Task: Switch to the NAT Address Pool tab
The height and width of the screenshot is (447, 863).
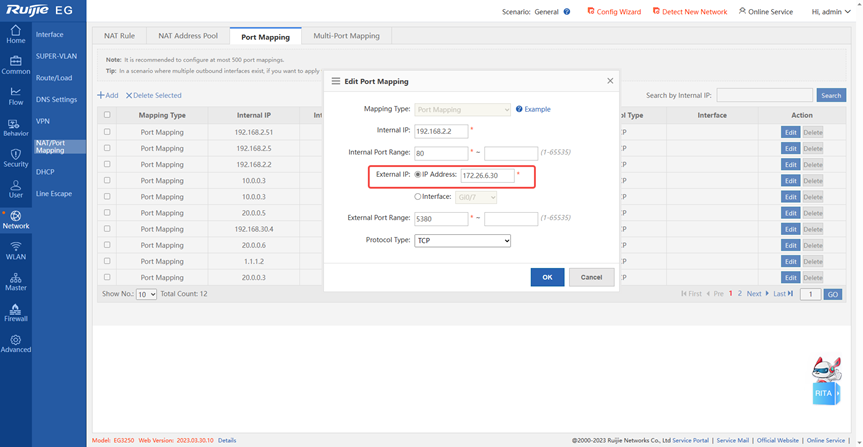Action: point(187,36)
